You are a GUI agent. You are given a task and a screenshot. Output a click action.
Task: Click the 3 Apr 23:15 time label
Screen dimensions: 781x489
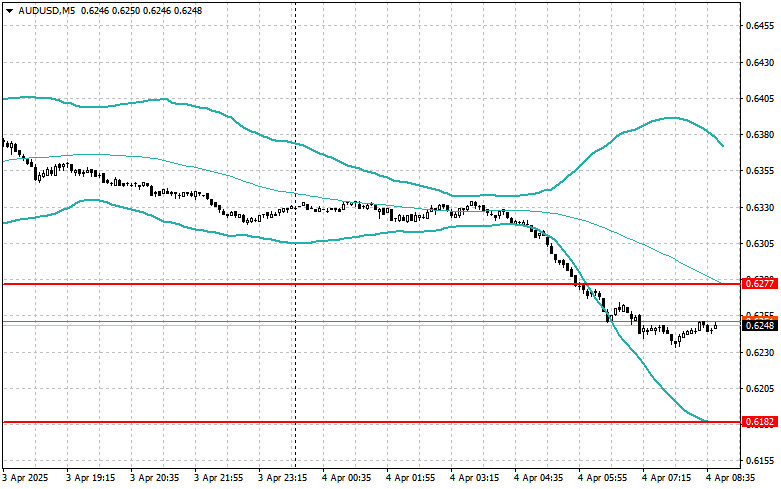(x=282, y=478)
